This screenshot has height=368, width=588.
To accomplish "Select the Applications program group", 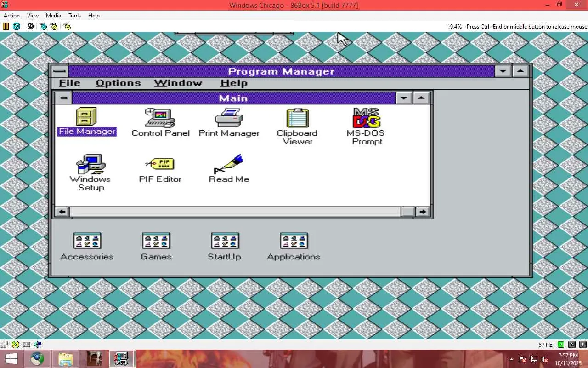I will point(294,247).
